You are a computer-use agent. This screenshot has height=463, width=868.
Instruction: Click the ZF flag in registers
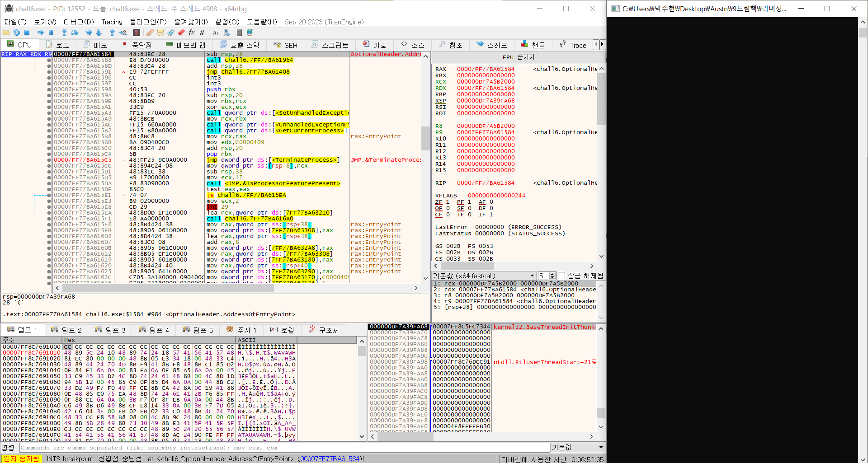tap(442, 202)
